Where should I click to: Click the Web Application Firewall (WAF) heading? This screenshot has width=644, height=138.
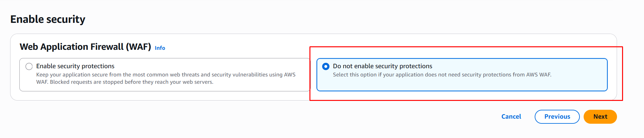(85, 47)
